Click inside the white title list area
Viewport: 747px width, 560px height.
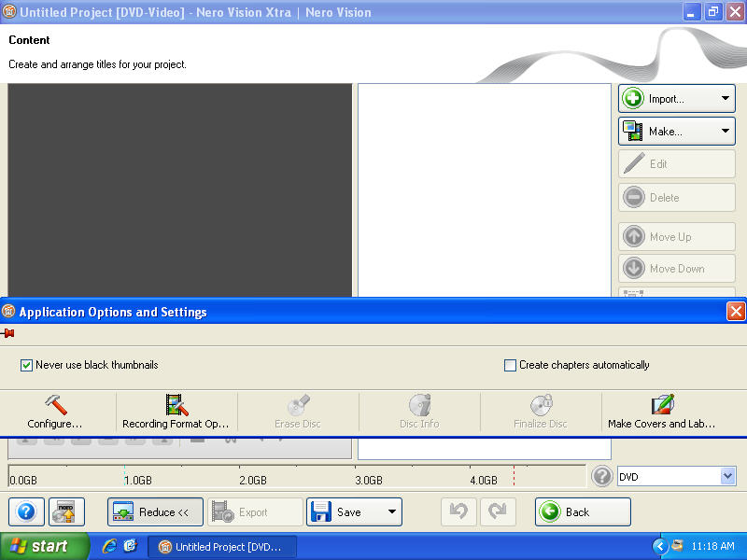tap(485, 190)
